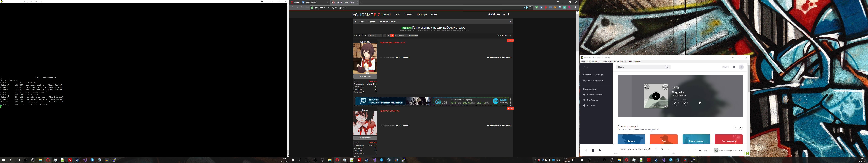Click next-track icon in the Flow banner

(700, 103)
